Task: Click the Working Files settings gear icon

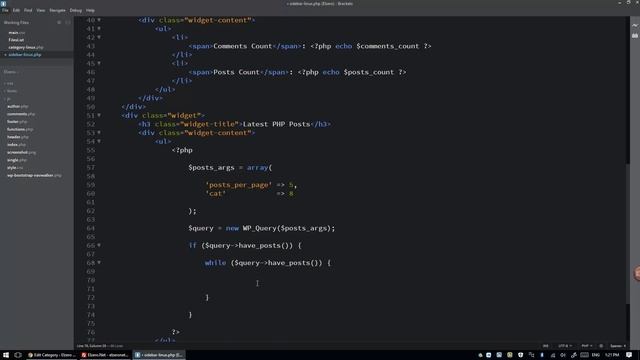Action: 59,22
